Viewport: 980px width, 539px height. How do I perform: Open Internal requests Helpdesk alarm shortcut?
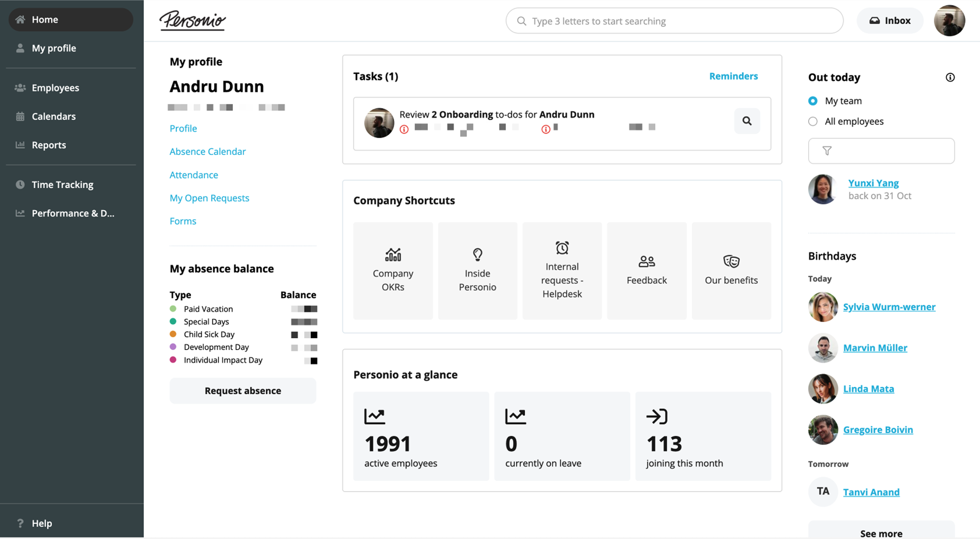561,271
